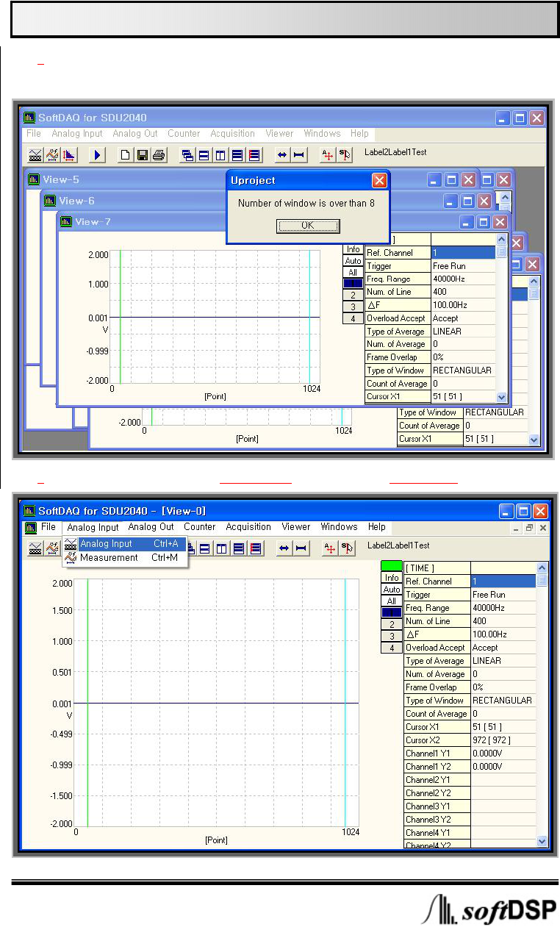Open the Analog Out menu in View-0 window

click(x=151, y=527)
